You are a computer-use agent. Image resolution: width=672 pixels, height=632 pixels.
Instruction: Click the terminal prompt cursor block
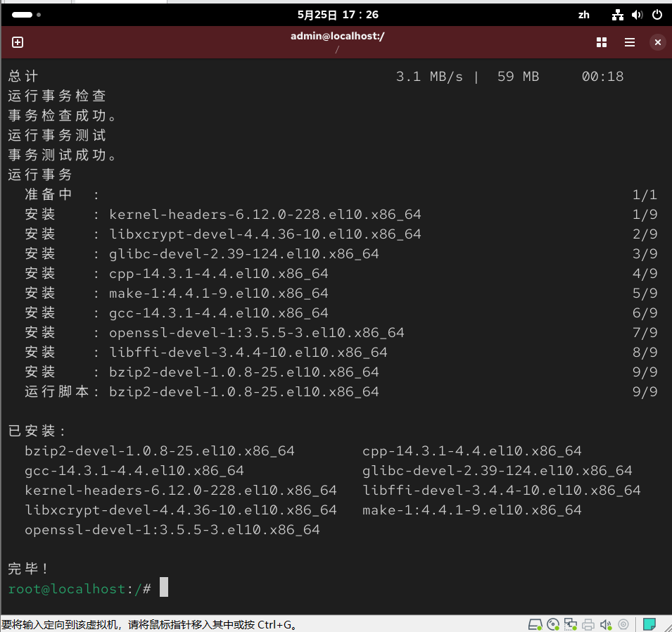pos(164,587)
